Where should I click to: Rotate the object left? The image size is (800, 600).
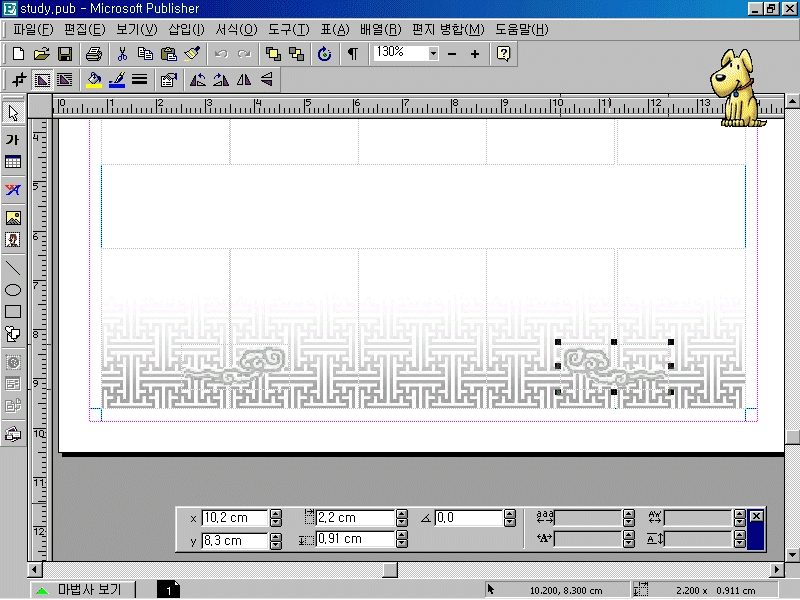(197, 80)
